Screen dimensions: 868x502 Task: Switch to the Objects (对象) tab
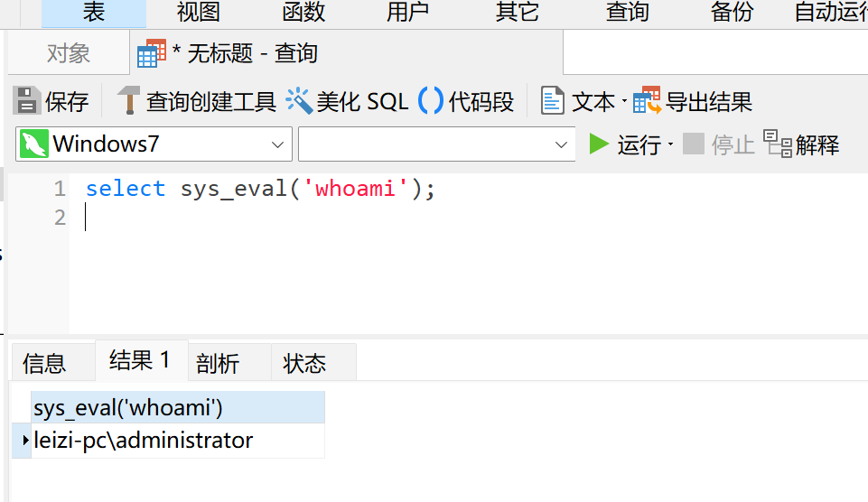point(69,53)
